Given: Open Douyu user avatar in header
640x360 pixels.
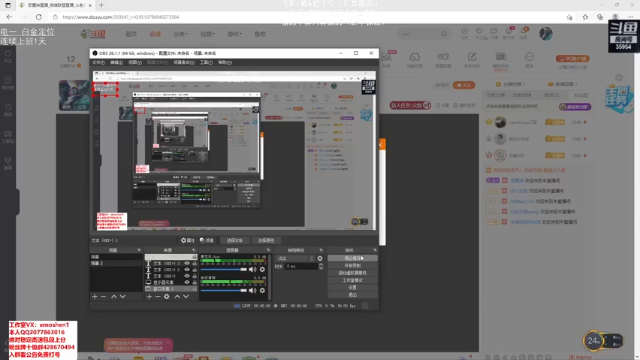Looking at the screenshot, I should tap(546, 34).
